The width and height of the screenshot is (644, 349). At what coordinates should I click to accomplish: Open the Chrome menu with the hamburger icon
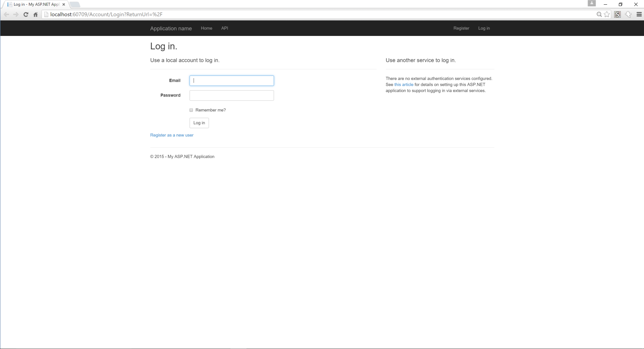tap(639, 14)
